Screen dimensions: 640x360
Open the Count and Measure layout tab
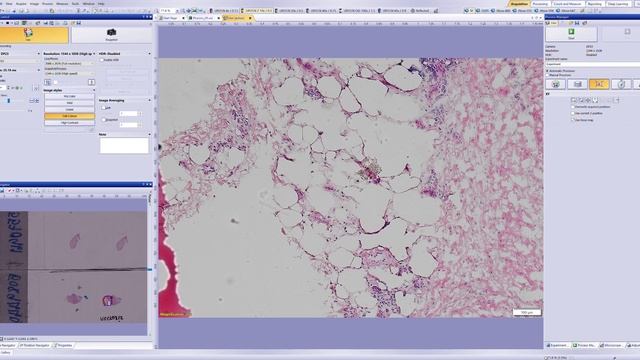[568, 4]
